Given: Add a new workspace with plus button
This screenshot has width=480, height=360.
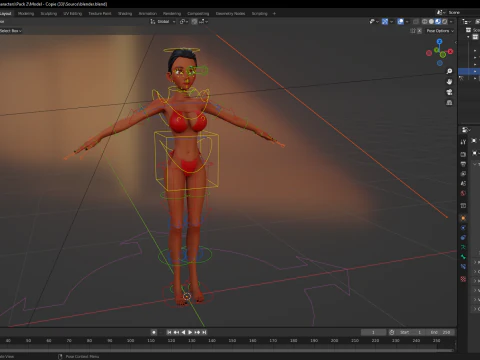Looking at the screenshot, I should click(x=274, y=14).
